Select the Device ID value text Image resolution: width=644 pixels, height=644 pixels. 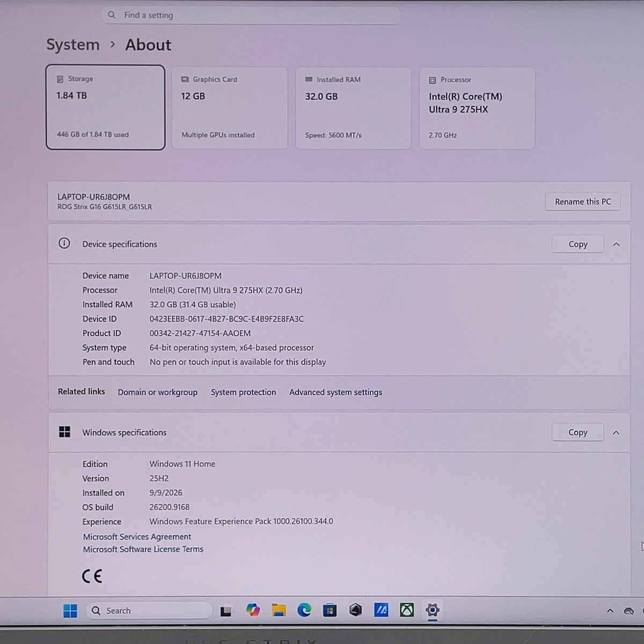pyautogui.click(x=226, y=319)
